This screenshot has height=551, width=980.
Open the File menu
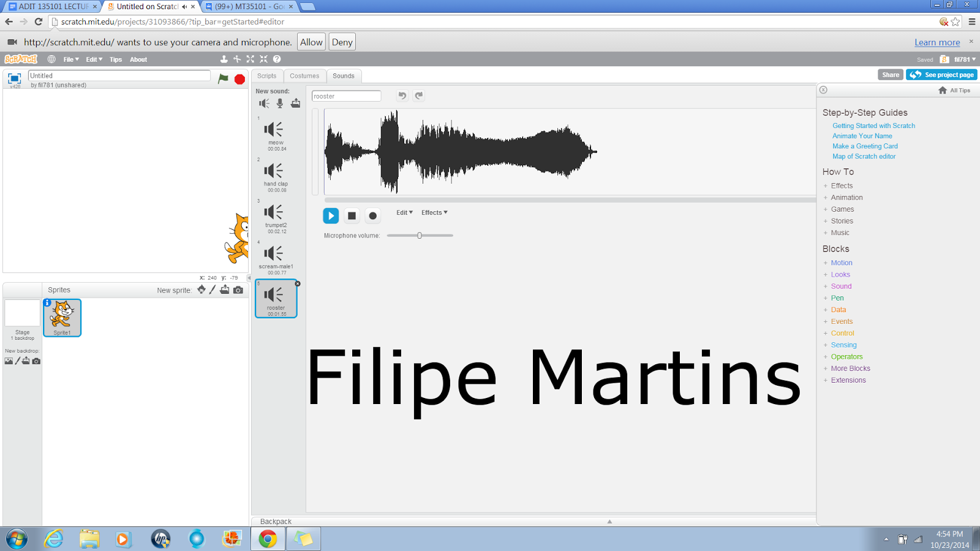(69, 59)
